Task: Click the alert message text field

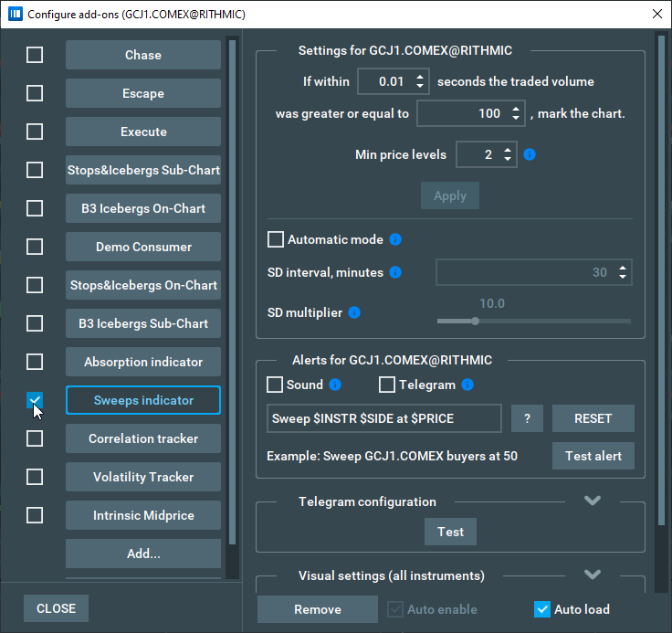Action: click(383, 418)
